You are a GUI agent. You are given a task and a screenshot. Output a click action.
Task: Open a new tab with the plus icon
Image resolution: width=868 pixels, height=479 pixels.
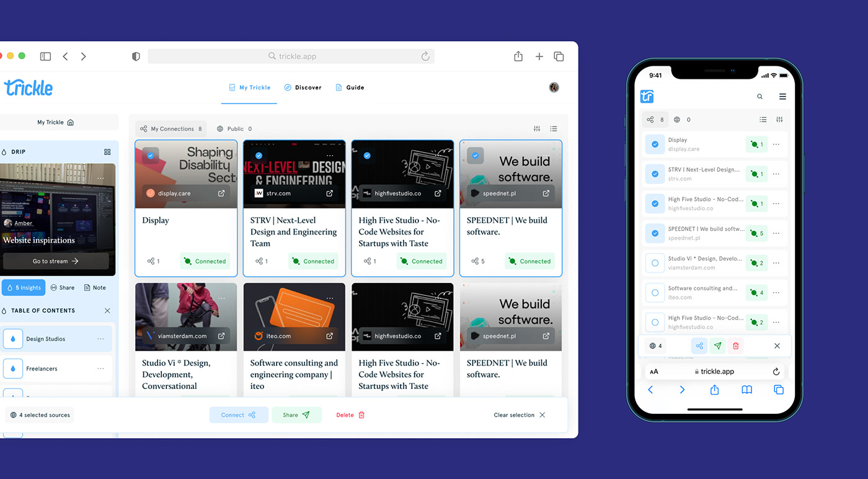[539, 56]
